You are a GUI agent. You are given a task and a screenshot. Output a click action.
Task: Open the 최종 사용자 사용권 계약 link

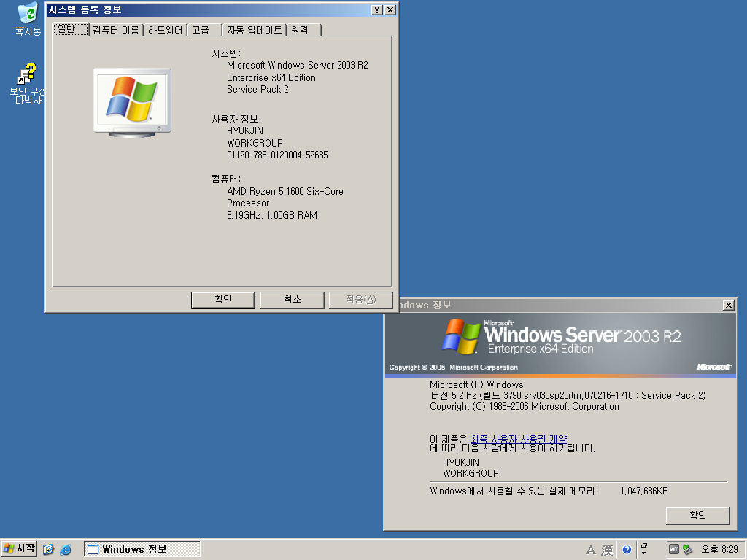(519, 439)
